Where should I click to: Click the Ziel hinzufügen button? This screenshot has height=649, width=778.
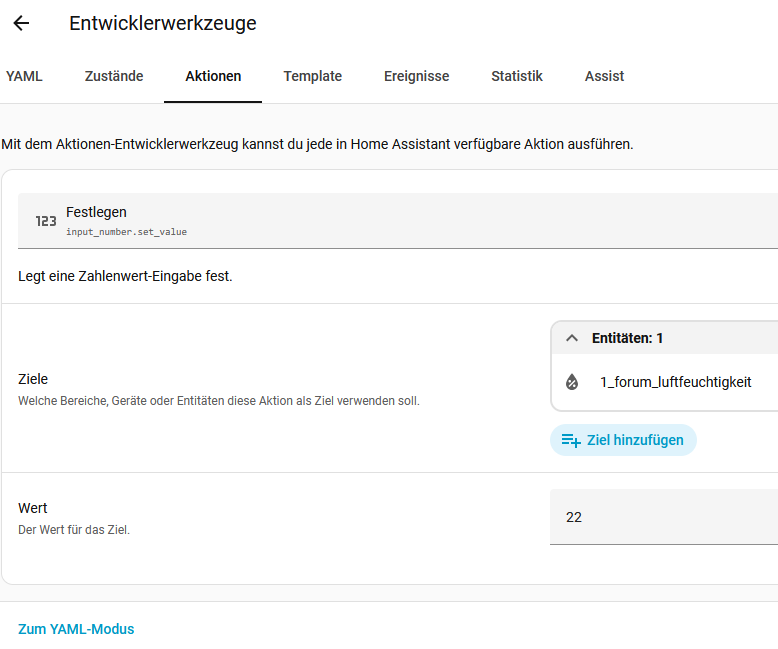[623, 440]
